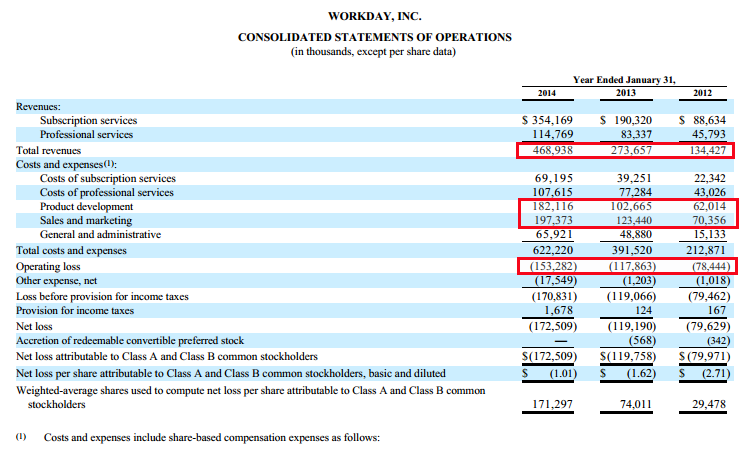Click Costs of subscription services label
Viewport: 751px width, 455px height.
pos(108,179)
